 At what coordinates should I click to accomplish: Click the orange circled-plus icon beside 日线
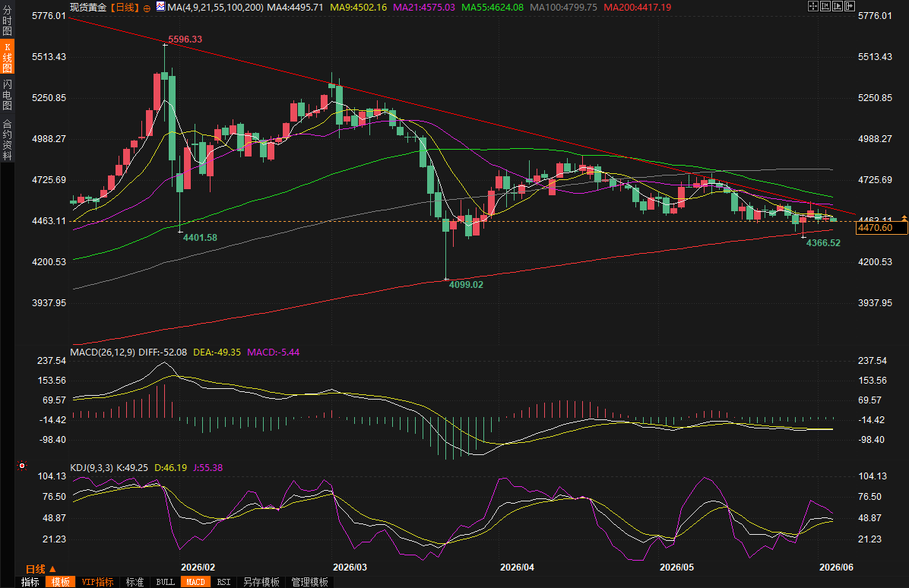click(x=147, y=8)
